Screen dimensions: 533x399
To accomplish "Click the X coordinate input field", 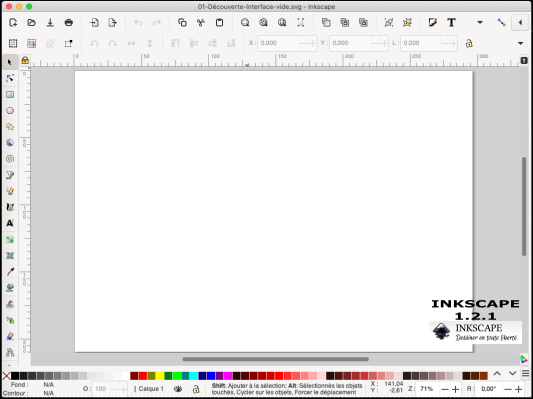I will (279, 43).
